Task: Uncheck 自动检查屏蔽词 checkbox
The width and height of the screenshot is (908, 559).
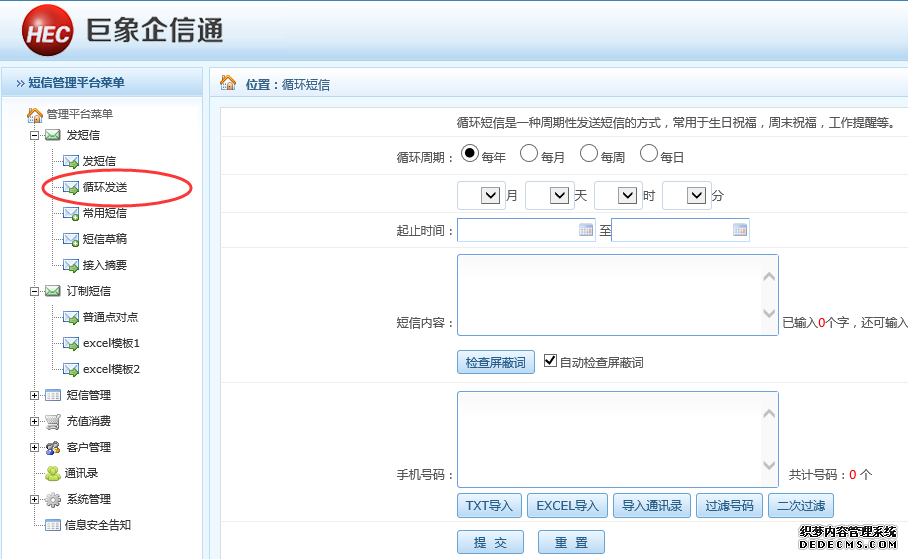Action: click(550, 361)
